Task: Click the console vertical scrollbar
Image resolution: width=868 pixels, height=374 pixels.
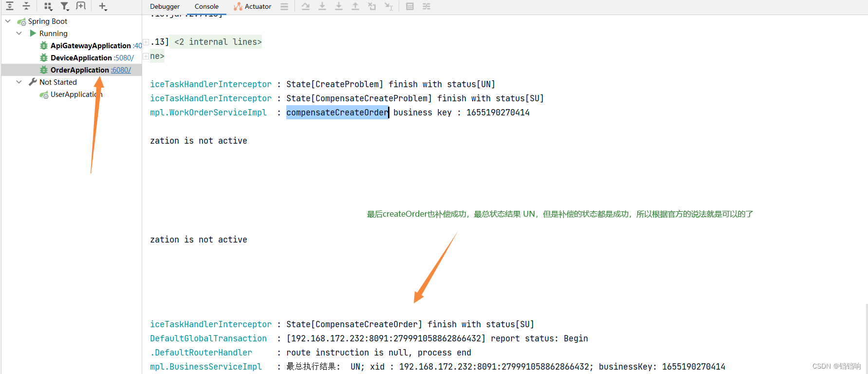Action: [x=866, y=338]
